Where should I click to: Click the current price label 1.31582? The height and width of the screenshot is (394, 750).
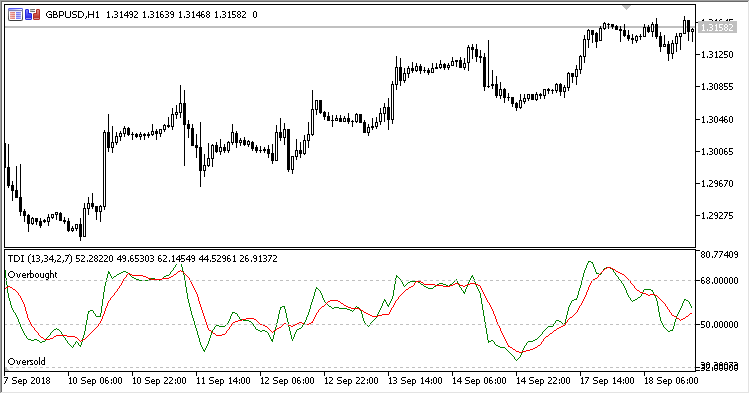[716, 28]
